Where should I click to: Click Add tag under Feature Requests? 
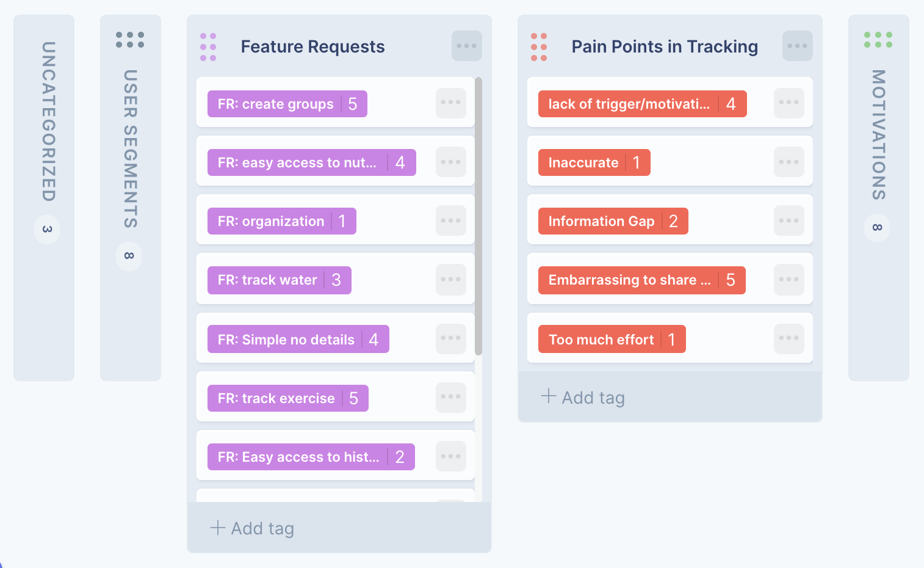point(252,528)
